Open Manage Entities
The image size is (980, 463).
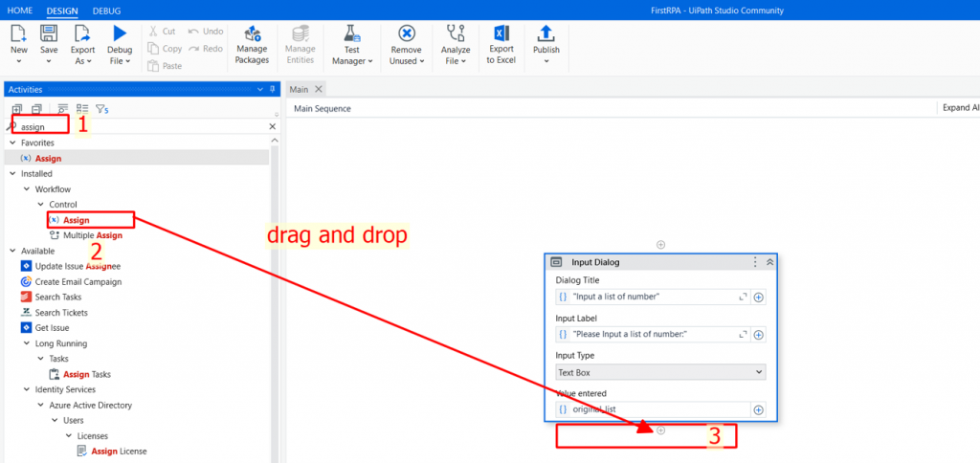pyautogui.click(x=300, y=45)
